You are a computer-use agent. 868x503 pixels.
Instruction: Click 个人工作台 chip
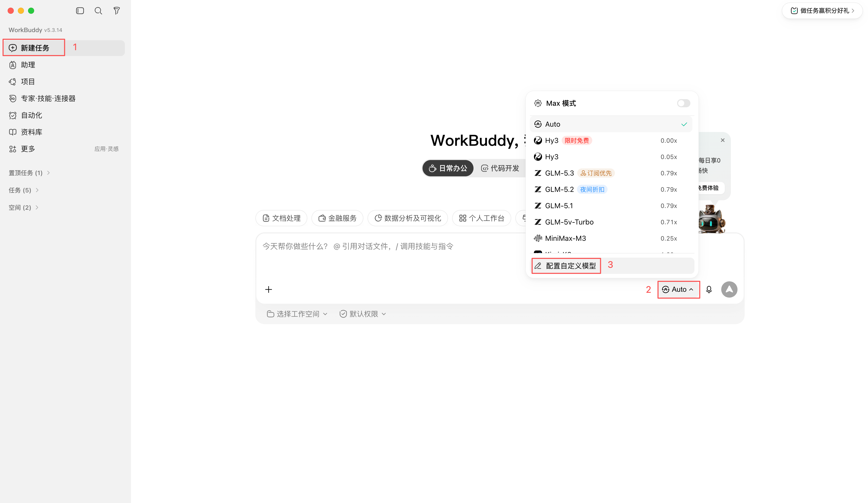[482, 218]
